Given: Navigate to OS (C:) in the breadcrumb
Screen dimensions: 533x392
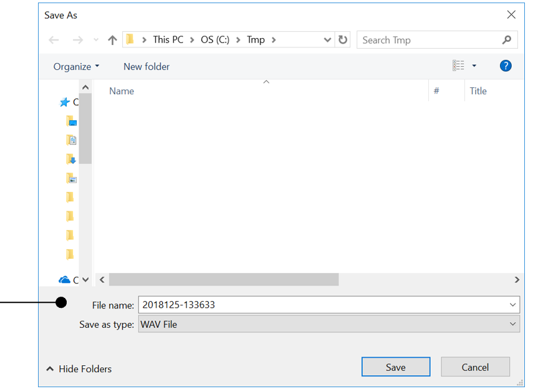Looking at the screenshot, I should 215,40.
